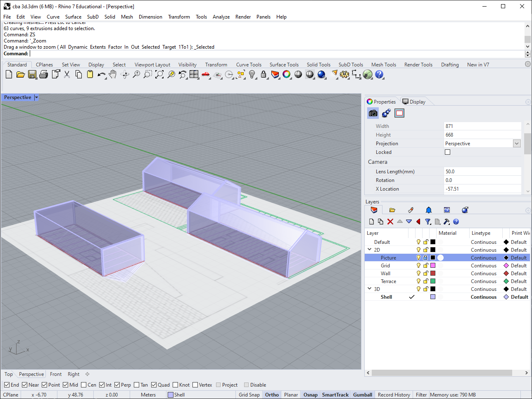Toggle Ortho mode in the status bar
Viewport: 532px width, 399px height.
click(x=271, y=394)
